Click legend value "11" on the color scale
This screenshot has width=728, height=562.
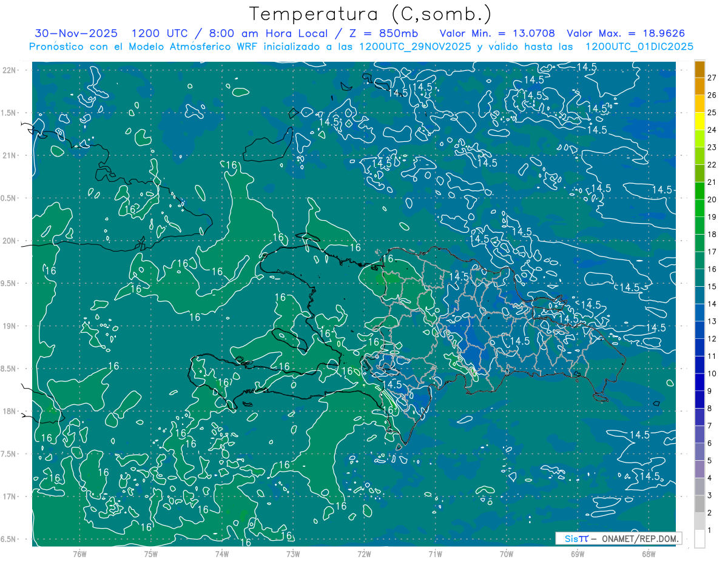(712, 356)
